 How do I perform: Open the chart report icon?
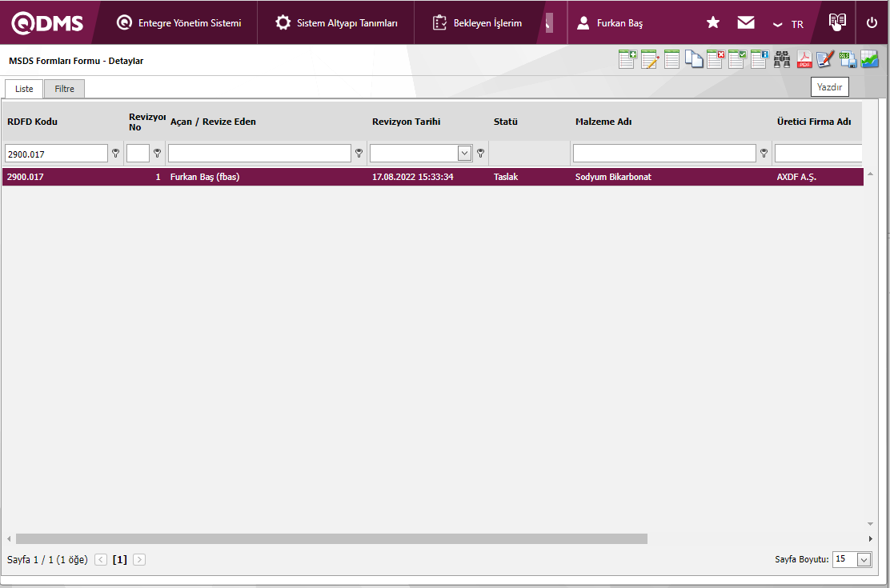[869, 59]
